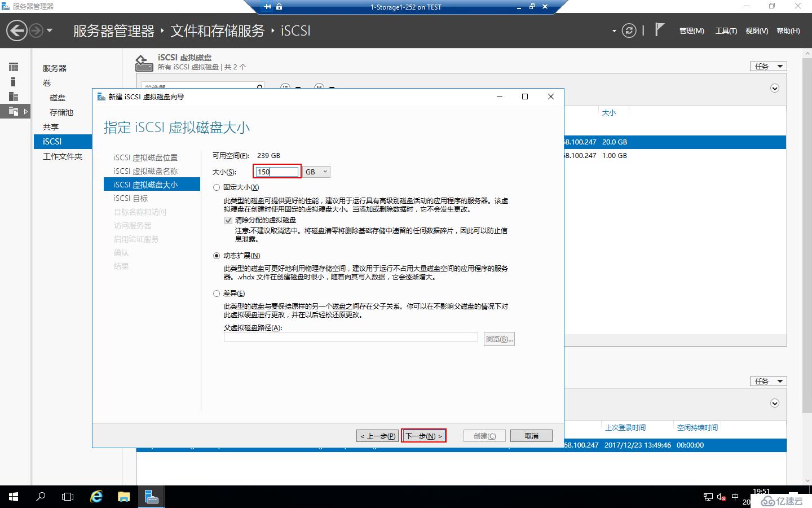Select 动态扩展(N) radio button
Image resolution: width=812 pixels, height=508 pixels.
tap(217, 256)
